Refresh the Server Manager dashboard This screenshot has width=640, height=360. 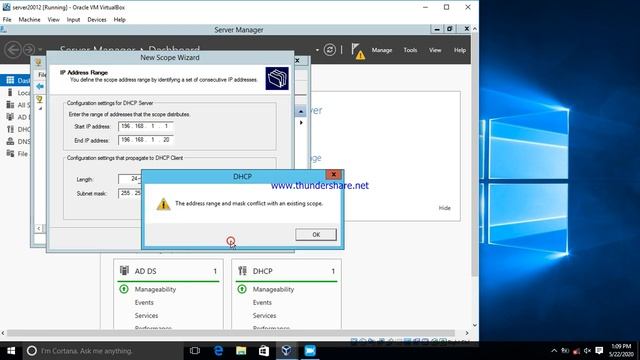click(329, 50)
